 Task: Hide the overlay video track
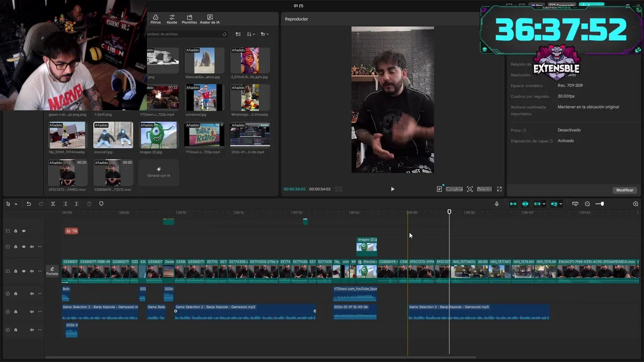(x=24, y=247)
